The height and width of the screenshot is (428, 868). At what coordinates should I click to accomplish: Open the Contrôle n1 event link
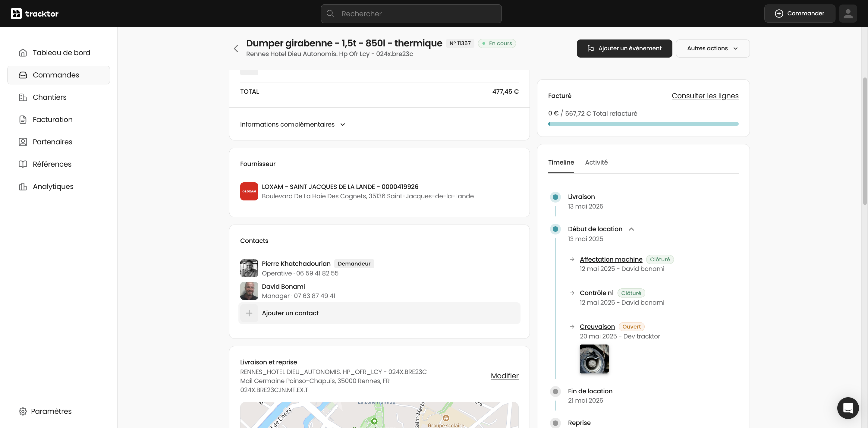pos(596,293)
